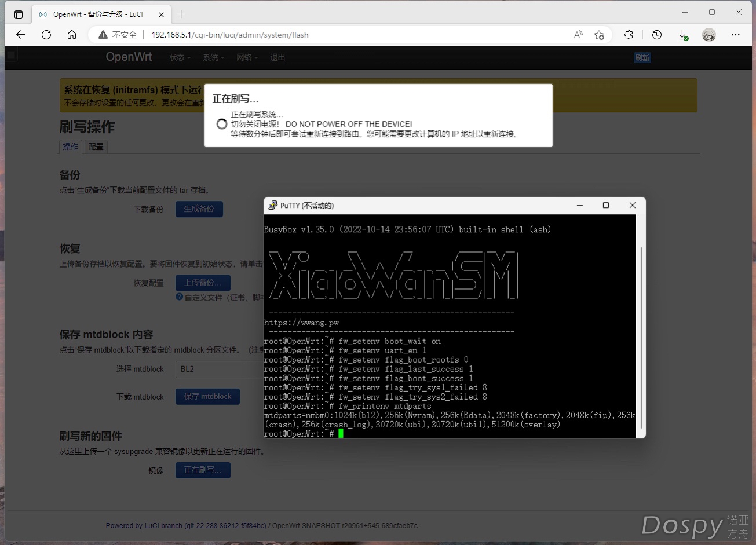Open a new tab with plus icon

[181, 14]
